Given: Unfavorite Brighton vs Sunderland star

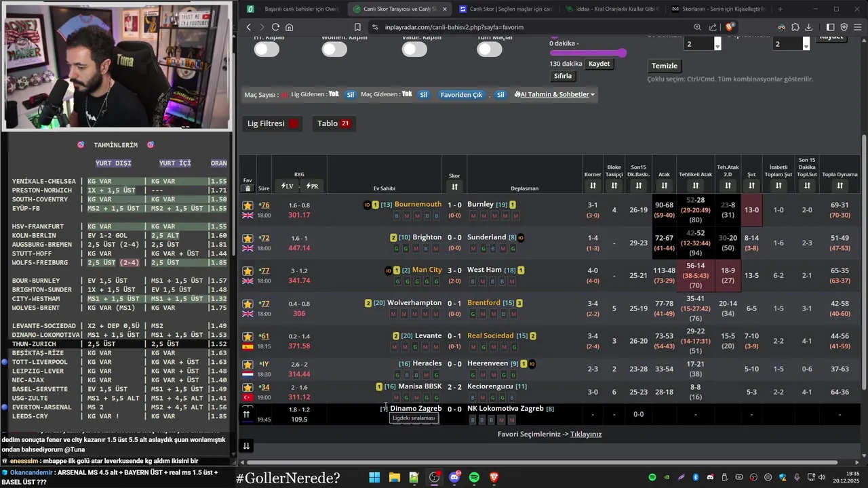Looking at the screenshot, I should click(248, 239).
